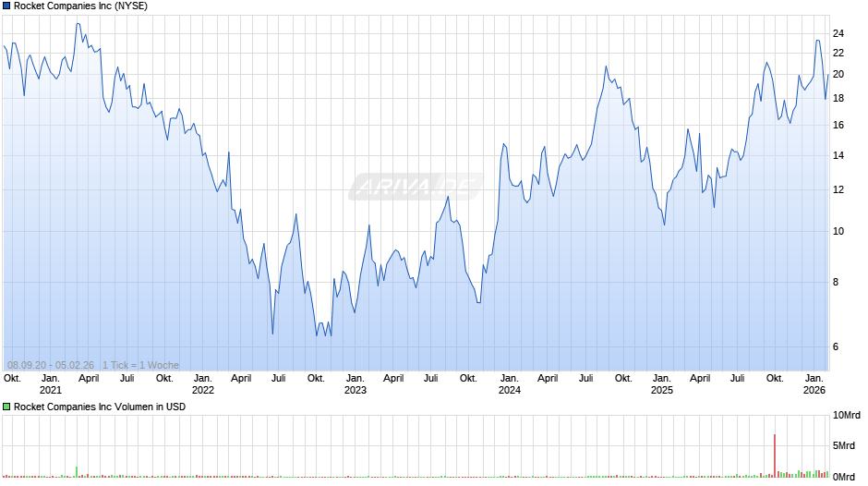Click the first 'Okt.' label on the time axis
Viewport: 868px width, 486px height.
(12, 378)
